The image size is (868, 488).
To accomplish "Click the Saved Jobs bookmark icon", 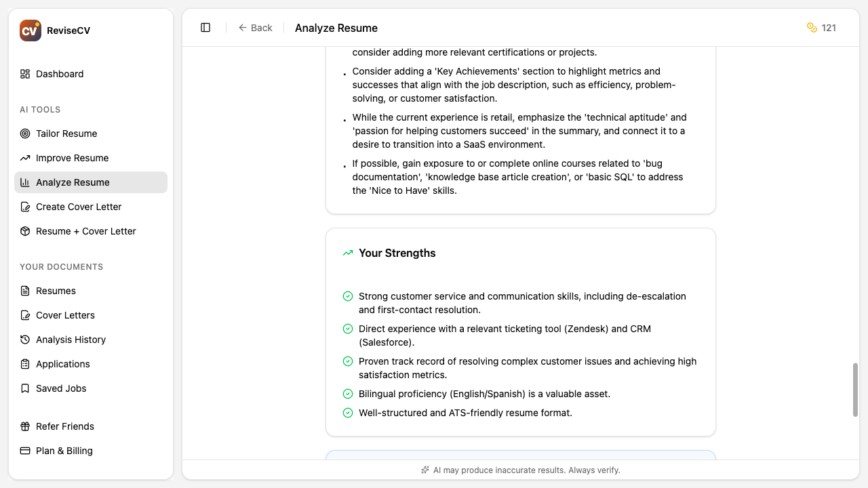I will (25, 388).
